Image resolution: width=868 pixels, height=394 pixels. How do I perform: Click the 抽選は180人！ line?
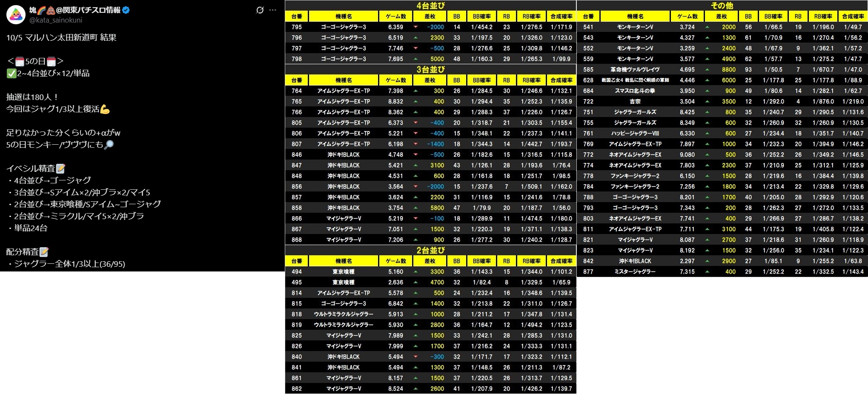coord(33,97)
